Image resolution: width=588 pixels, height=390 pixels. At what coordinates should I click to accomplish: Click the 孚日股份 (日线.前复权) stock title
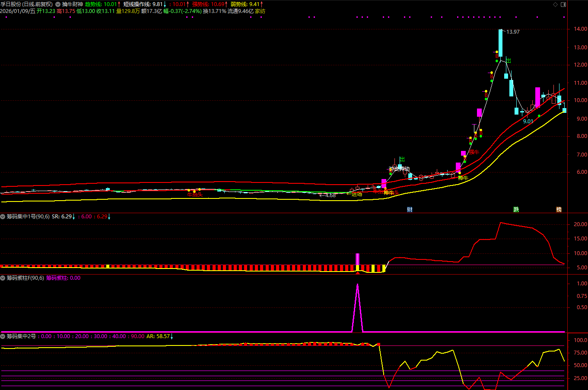pos(26,4)
